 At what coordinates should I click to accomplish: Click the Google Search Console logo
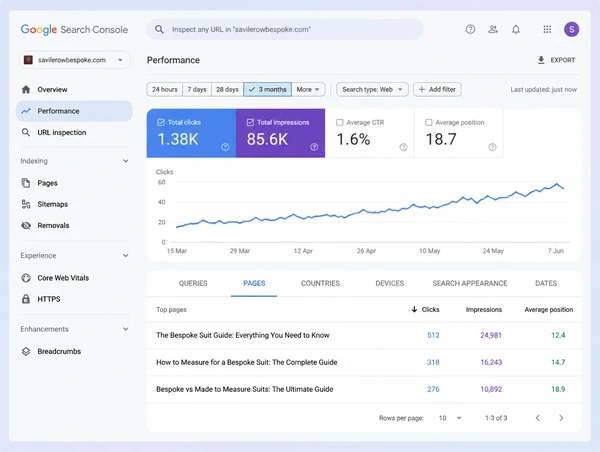(x=74, y=29)
